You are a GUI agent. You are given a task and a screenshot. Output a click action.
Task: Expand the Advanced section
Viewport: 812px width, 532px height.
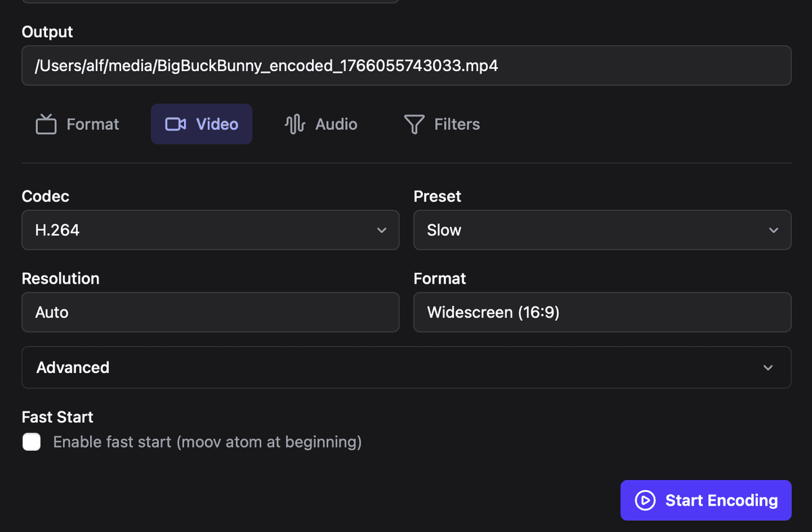tap(406, 368)
